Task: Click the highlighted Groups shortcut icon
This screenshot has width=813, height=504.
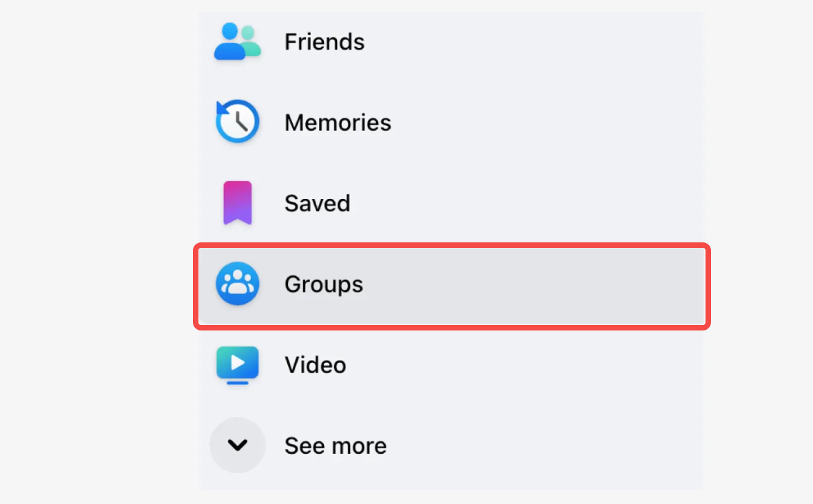Action: point(237,284)
